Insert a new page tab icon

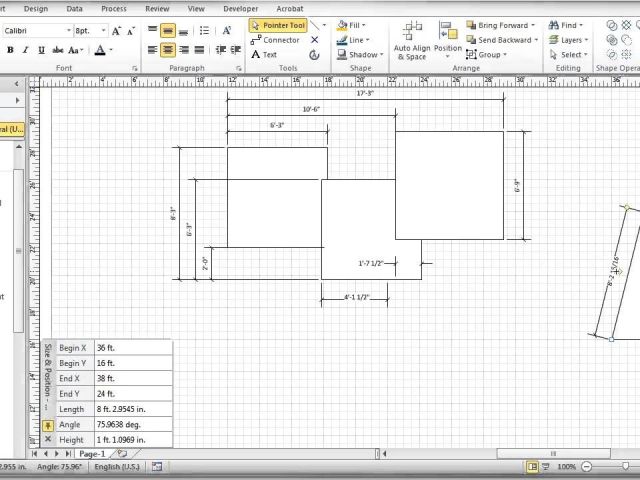tap(122, 454)
